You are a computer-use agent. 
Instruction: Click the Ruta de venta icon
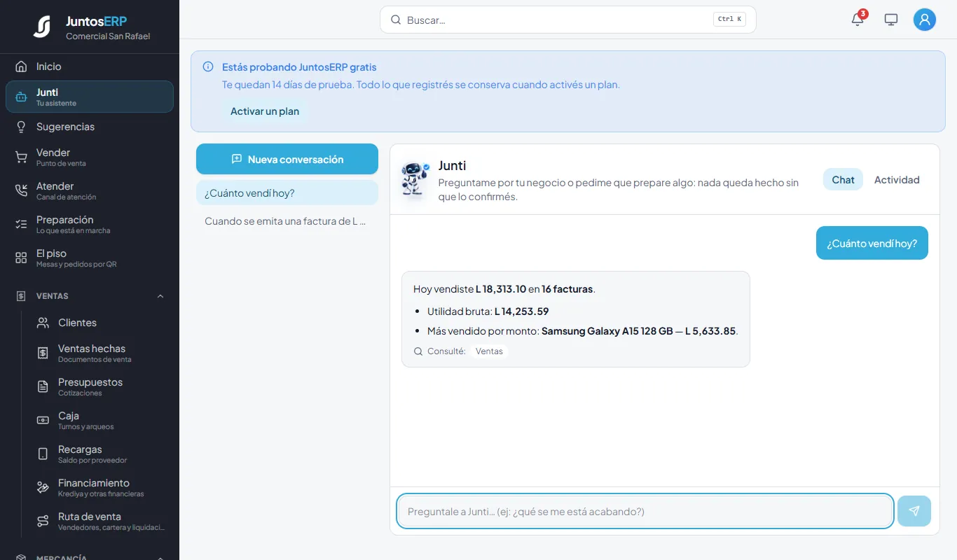tap(43, 521)
